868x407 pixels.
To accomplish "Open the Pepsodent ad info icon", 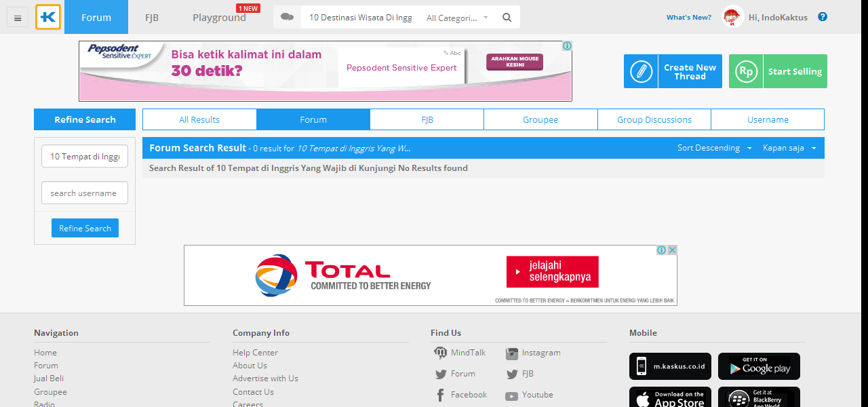I will click(567, 46).
